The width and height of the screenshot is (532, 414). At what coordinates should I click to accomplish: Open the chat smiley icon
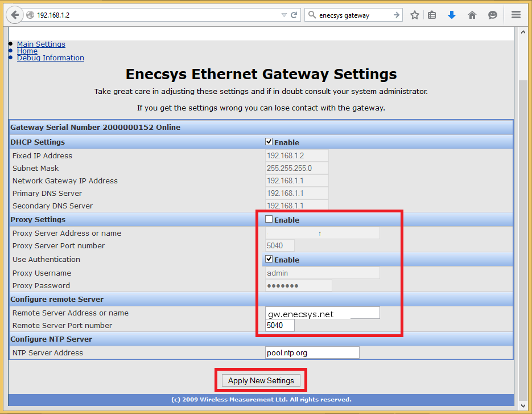pyautogui.click(x=493, y=15)
